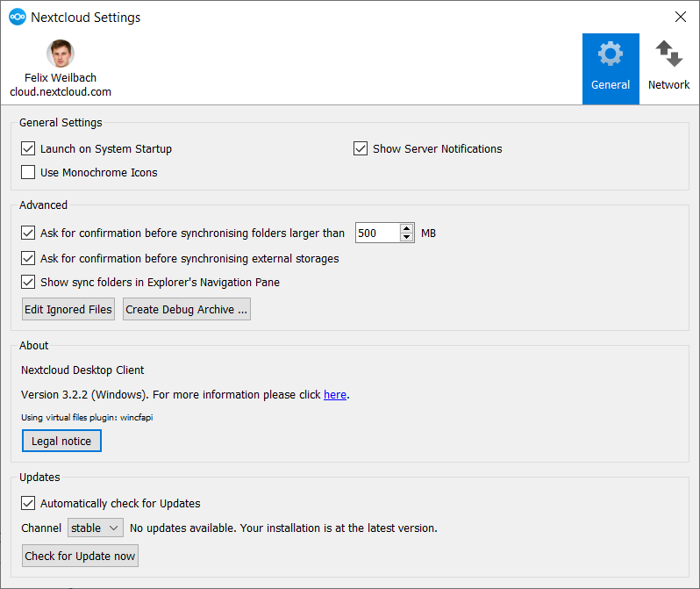Toggle Launch on System Startup checkbox
Screen dimensions: 700x589
[x=28, y=149]
